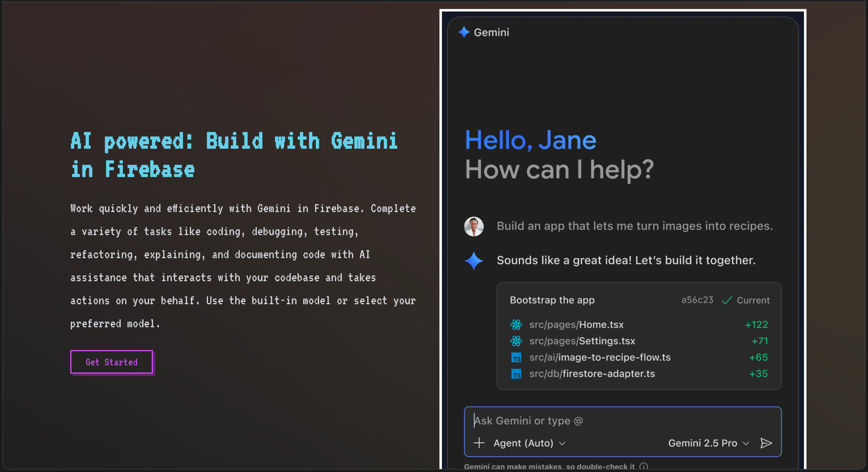Click the info icon after disclaimer
This screenshot has height=472, width=868.
click(x=644, y=467)
